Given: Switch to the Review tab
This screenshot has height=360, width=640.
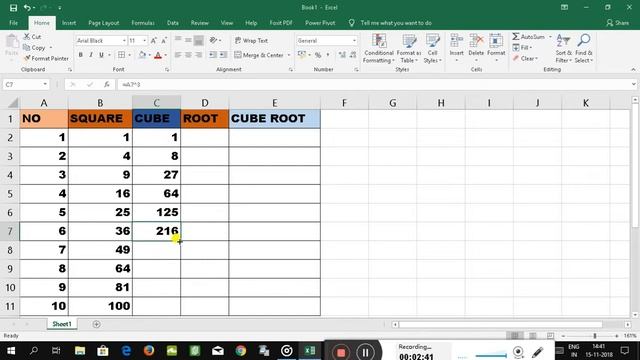Looking at the screenshot, I should coord(200,23).
